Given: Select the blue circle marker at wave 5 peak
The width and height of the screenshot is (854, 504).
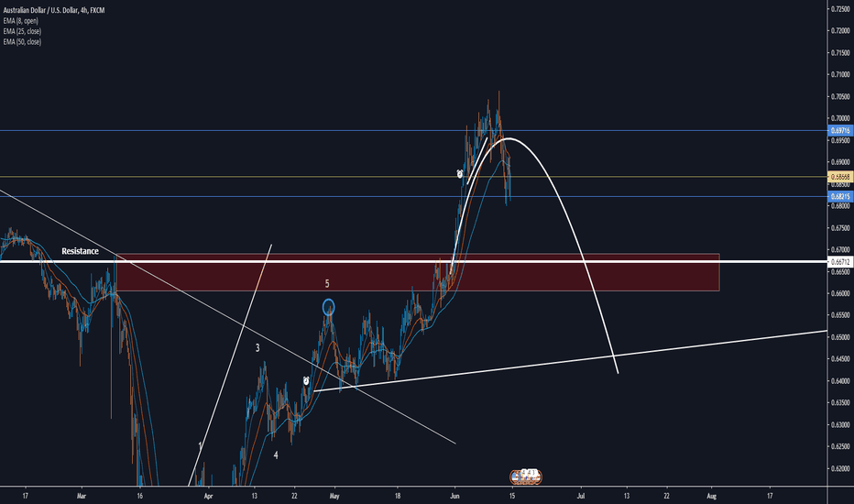Looking at the screenshot, I should [x=328, y=307].
